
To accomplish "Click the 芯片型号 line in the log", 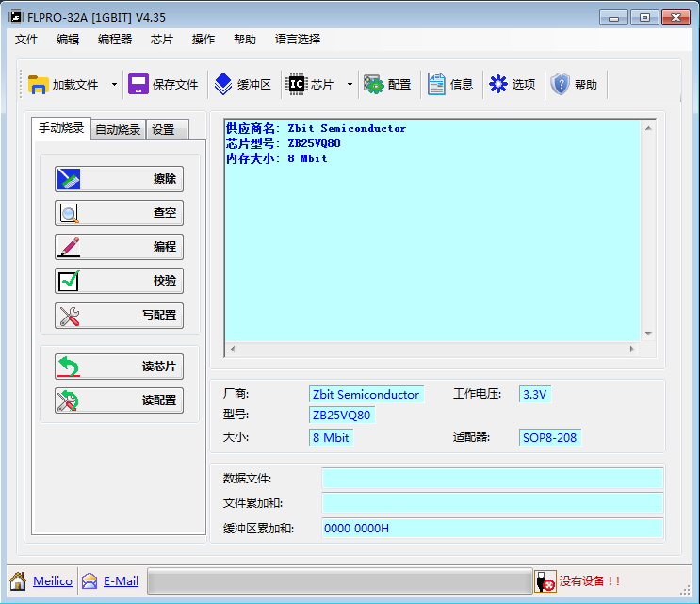I will pyautogui.click(x=284, y=143).
